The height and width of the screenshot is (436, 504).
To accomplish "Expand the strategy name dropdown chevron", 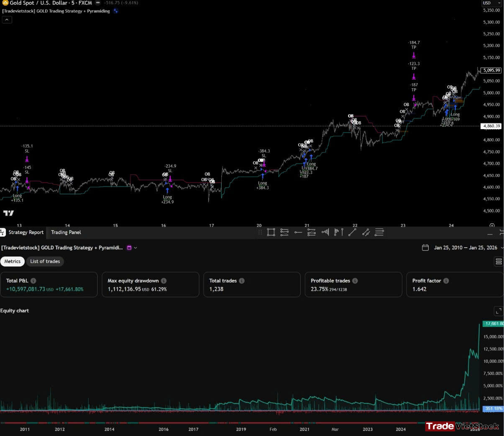I will (x=136, y=247).
